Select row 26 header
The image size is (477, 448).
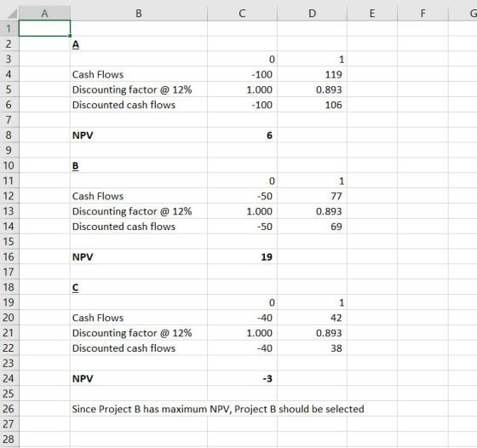click(9, 409)
